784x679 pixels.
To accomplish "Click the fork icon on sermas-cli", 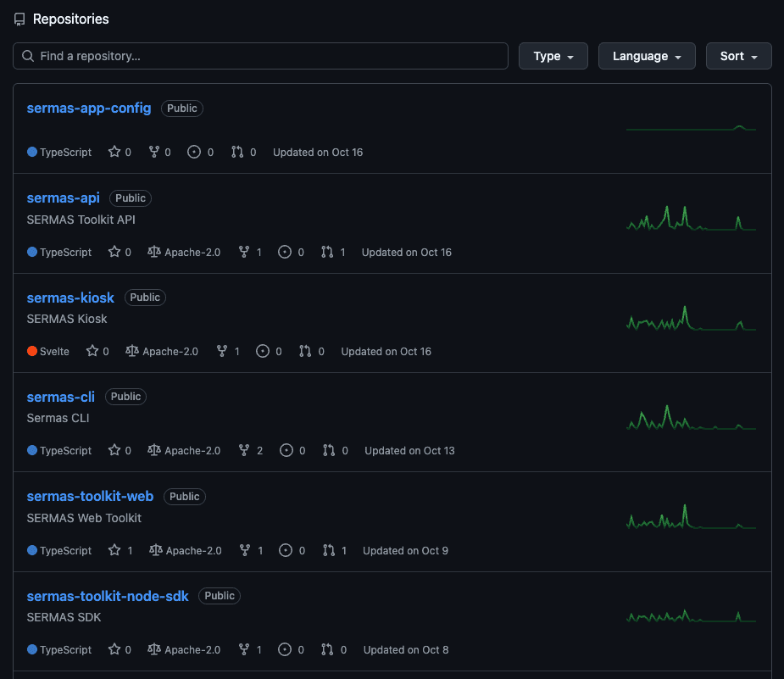I will coord(244,450).
